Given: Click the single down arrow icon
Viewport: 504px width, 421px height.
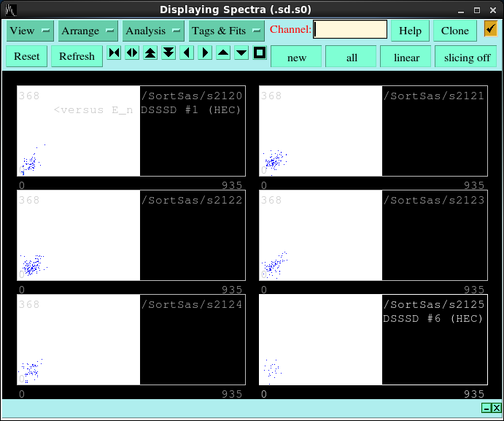Looking at the screenshot, I should [241, 53].
